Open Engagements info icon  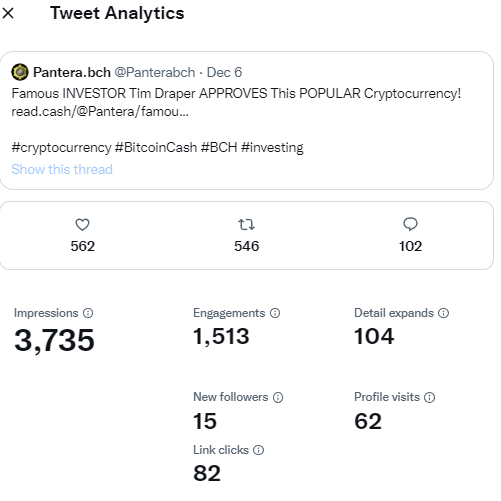click(x=275, y=313)
